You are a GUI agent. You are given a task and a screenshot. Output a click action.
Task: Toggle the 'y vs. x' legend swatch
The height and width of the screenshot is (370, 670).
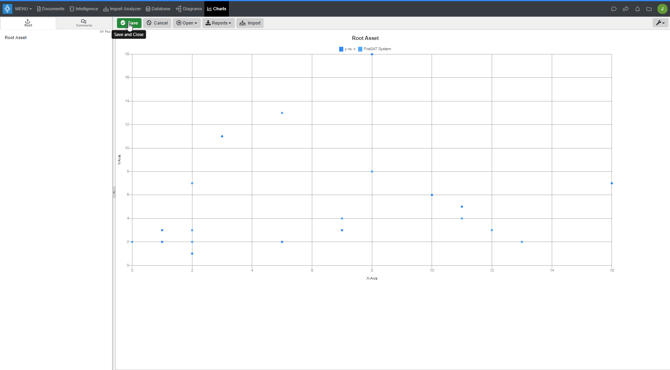click(x=341, y=49)
